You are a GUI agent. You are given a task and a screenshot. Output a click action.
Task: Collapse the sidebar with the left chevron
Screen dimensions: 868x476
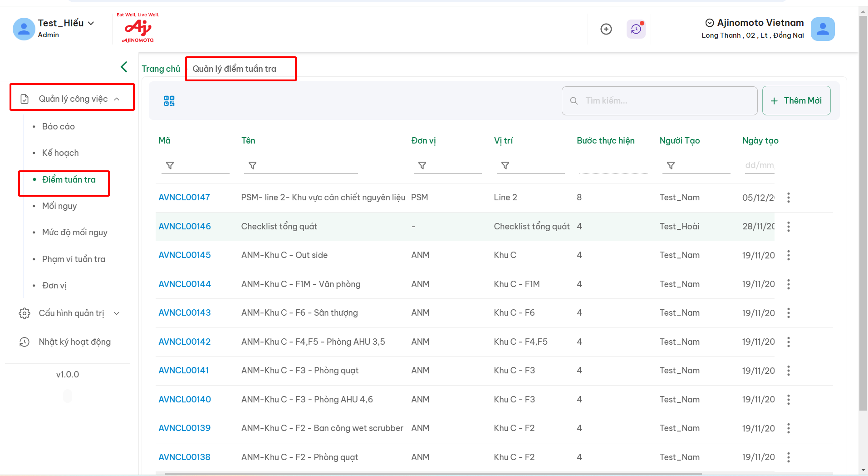click(124, 67)
